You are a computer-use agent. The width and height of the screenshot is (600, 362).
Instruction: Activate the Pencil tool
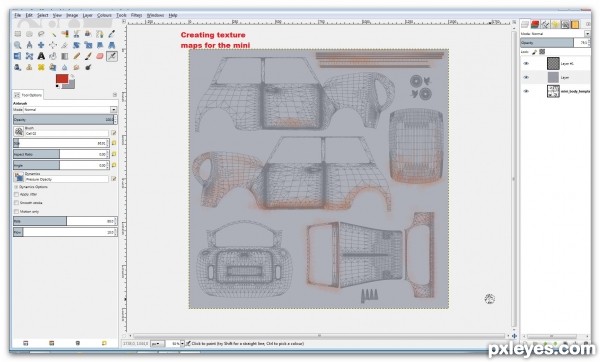[x=77, y=56]
